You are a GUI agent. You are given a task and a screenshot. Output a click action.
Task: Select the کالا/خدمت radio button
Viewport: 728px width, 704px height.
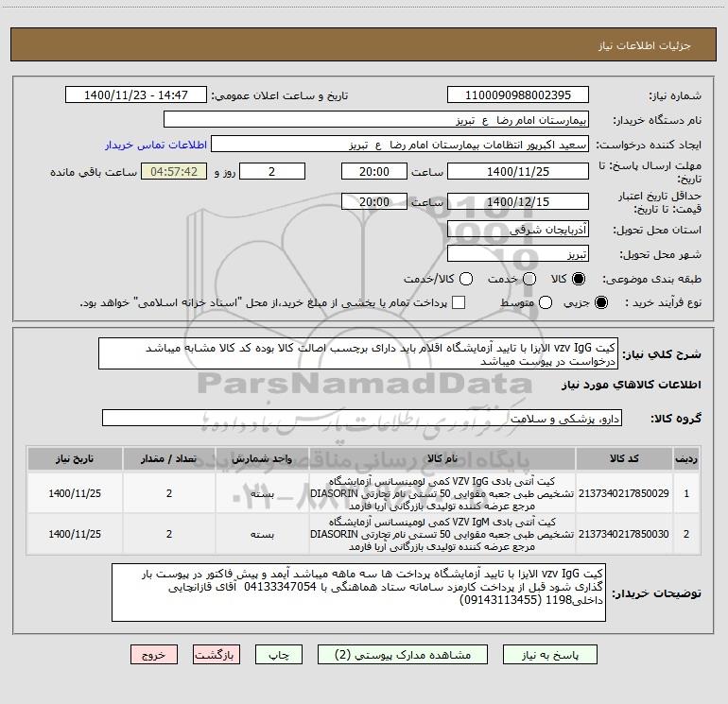point(466,279)
